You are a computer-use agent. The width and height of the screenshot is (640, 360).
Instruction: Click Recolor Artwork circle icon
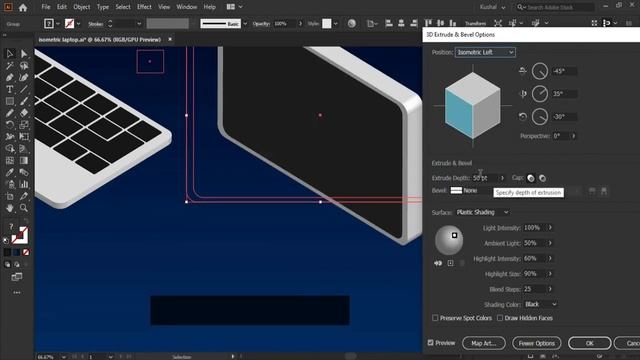[351, 24]
